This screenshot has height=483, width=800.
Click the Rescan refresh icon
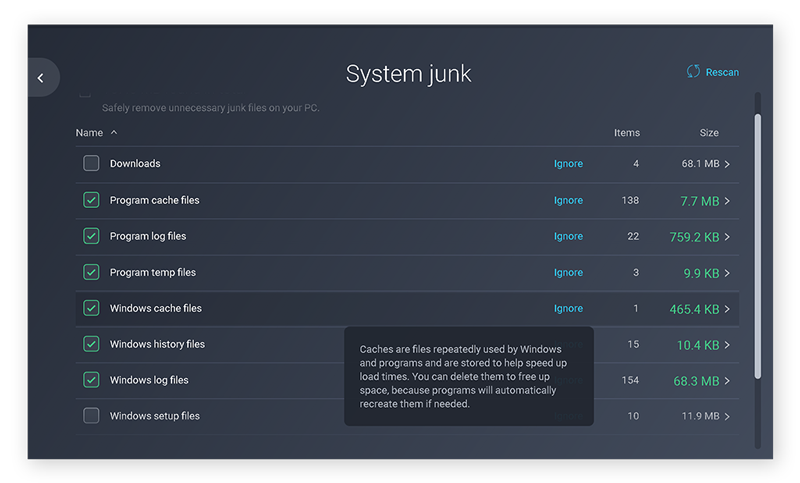click(x=693, y=72)
